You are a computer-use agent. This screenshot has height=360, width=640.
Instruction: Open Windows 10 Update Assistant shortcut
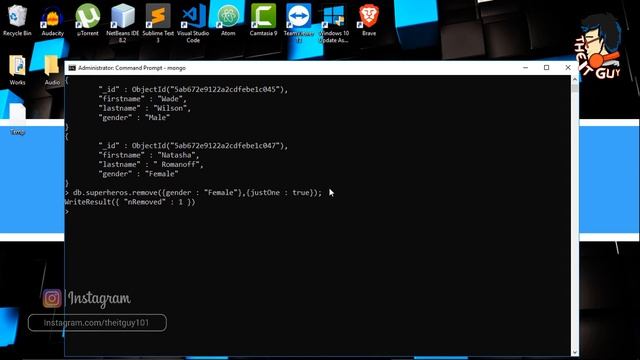[x=333, y=23]
